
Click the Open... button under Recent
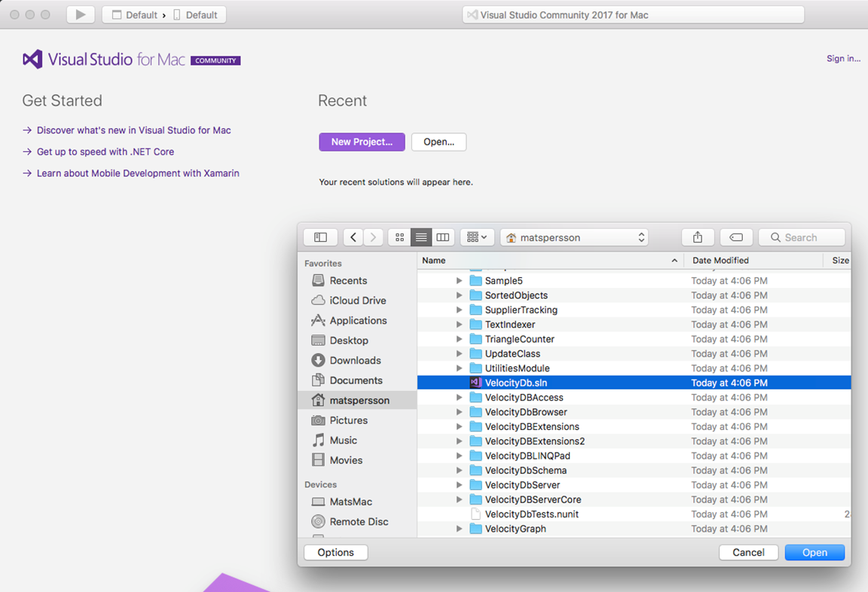[x=439, y=142]
